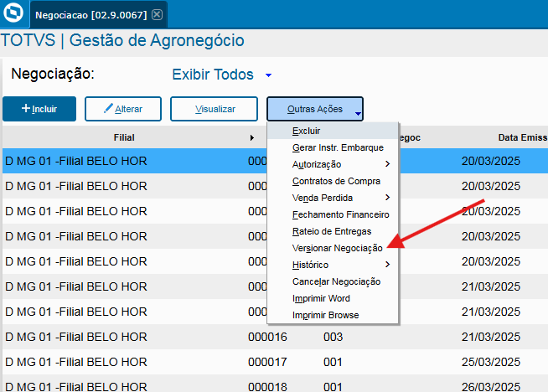The image size is (548, 392).
Task: Expand the Histórico submenu
Action: pyautogui.click(x=333, y=265)
